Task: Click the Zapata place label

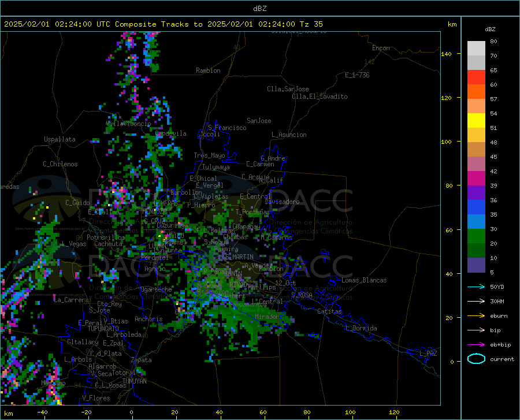Action: point(142,360)
